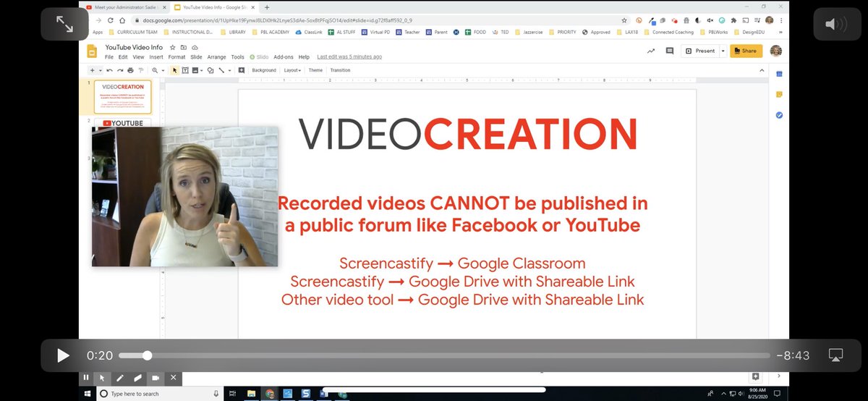
Task: Open the Format menu
Action: pyautogui.click(x=176, y=57)
